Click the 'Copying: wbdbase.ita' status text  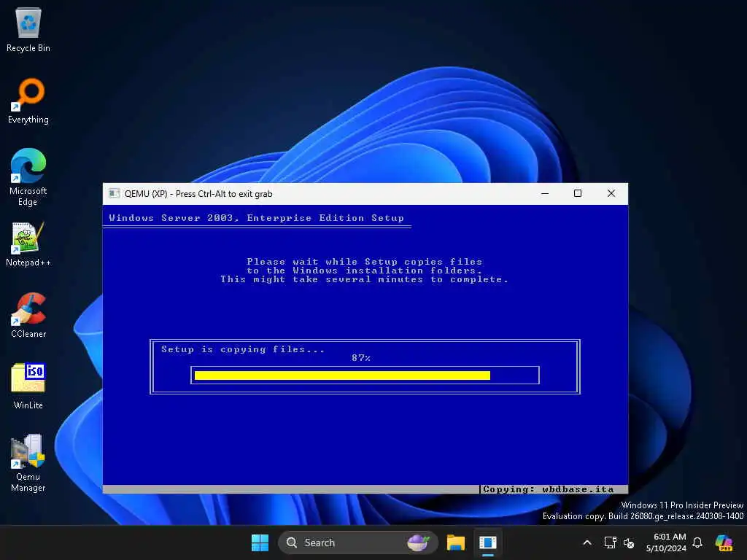[549, 489]
